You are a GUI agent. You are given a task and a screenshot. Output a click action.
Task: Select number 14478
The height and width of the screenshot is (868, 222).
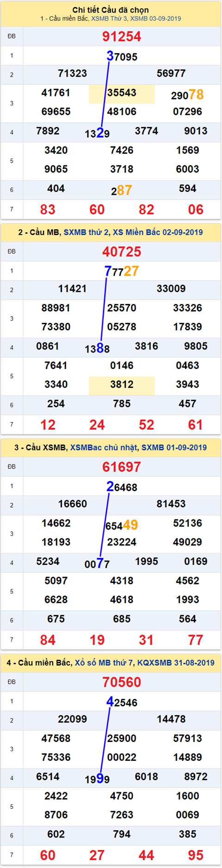coord(171,719)
